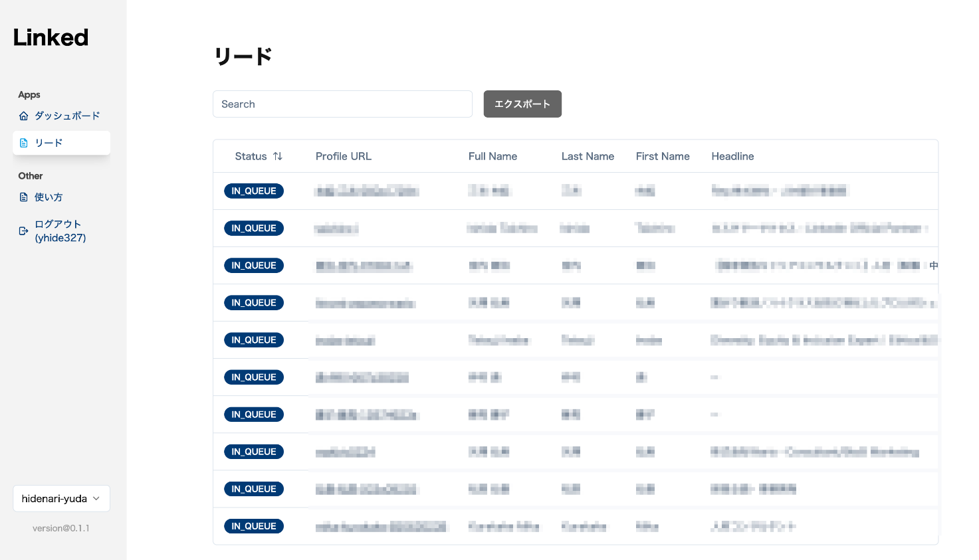The height and width of the screenshot is (560, 979).
Task: Click the エクスポート button
Action: [x=522, y=104]
